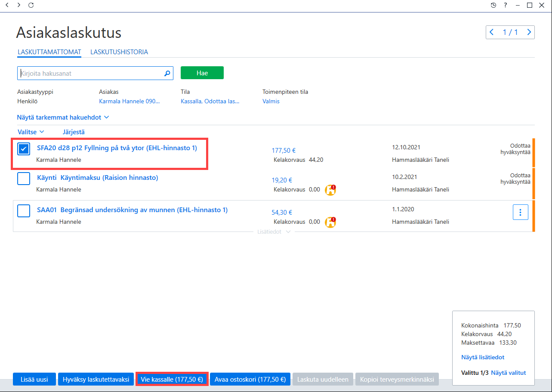Screen dimensions: 552x392
Task: Click Kela warning icon on the Käyntimaksu row
Action: tap(330, 190)
